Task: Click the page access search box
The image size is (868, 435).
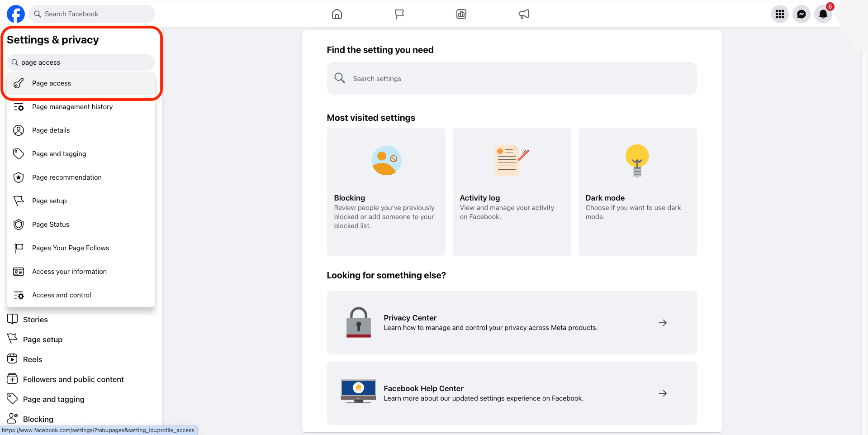Action: (81, 62)
